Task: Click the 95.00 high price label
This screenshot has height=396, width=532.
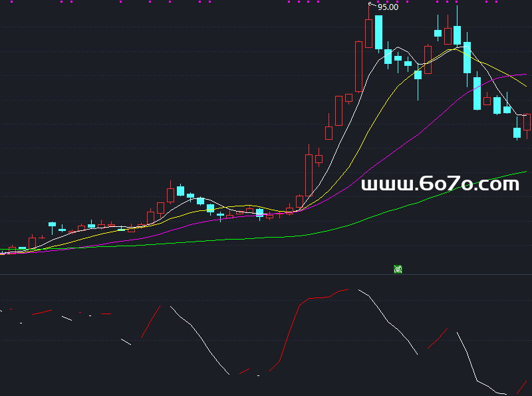Action: pyautogui.click(x=388, y=7)
